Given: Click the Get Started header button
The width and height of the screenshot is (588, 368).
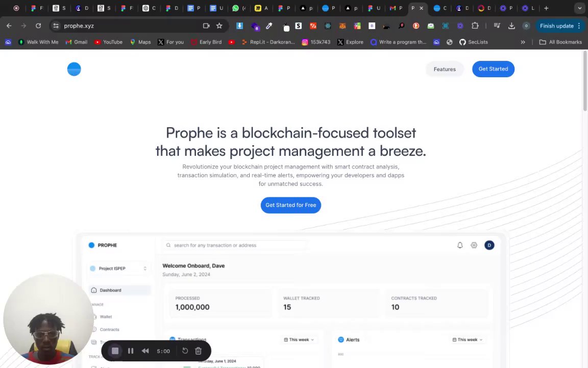Looking at the screenshot, I should [x=493, y=69].
